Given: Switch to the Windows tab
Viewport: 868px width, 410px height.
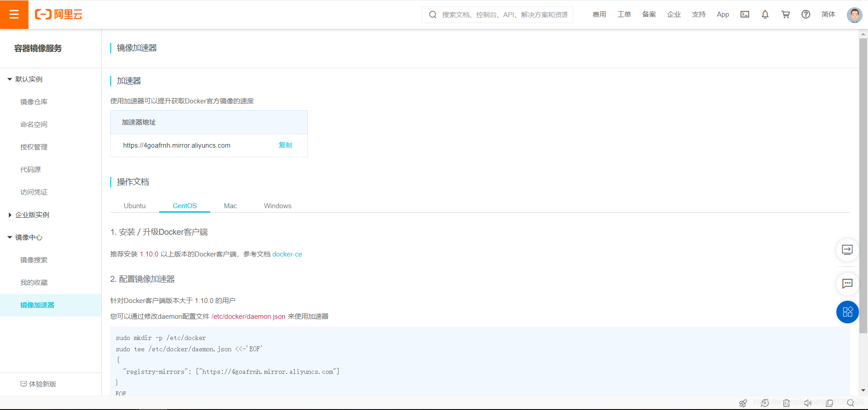Looking at the screenshot, I should point(278,205).
